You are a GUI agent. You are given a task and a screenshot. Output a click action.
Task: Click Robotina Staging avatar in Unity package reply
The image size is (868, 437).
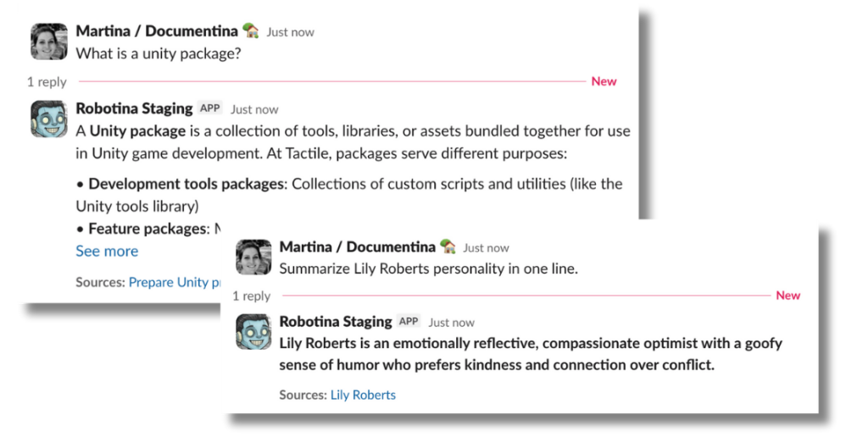click(49, 119)
